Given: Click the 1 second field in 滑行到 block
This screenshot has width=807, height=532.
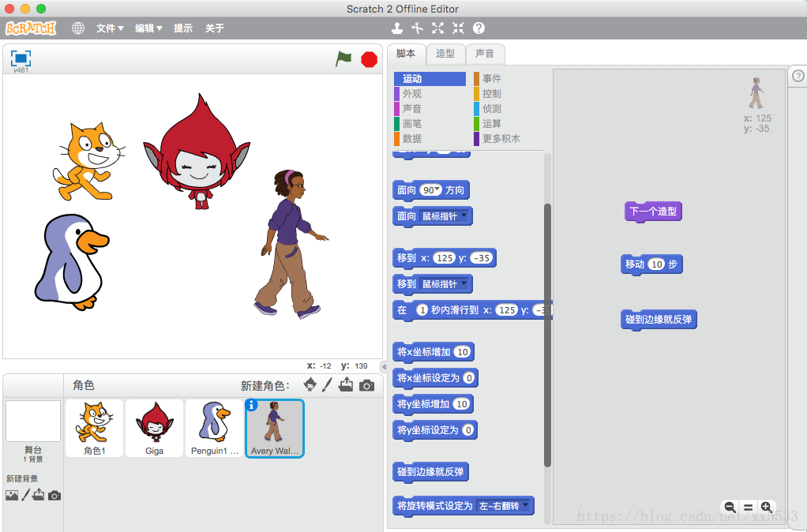Looking at the screenshot, I should (x=422, y=310).
